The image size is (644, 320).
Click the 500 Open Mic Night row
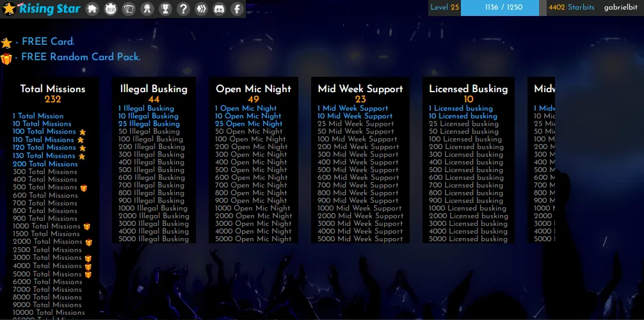[251, 170]
